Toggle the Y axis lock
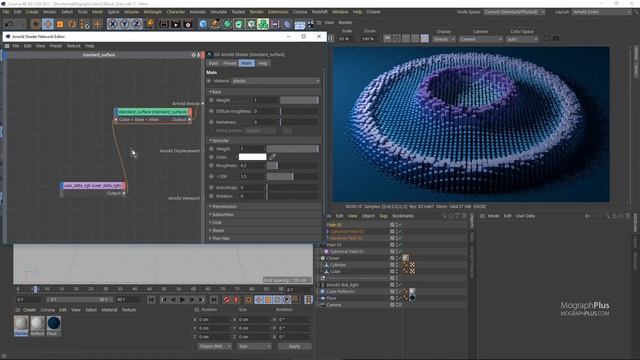 click(x=124, y=24)
